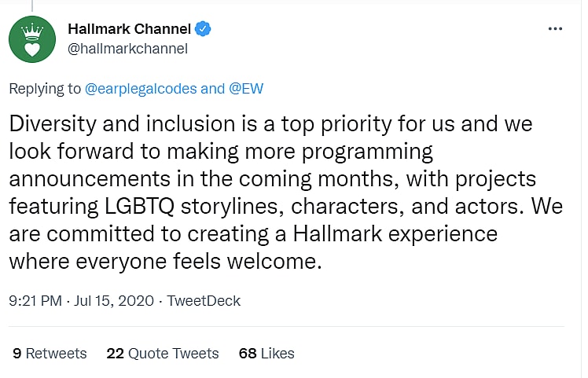Open the @earplegalcodes mention
Viewport: 588px width, 378px height.
[140, 89]
